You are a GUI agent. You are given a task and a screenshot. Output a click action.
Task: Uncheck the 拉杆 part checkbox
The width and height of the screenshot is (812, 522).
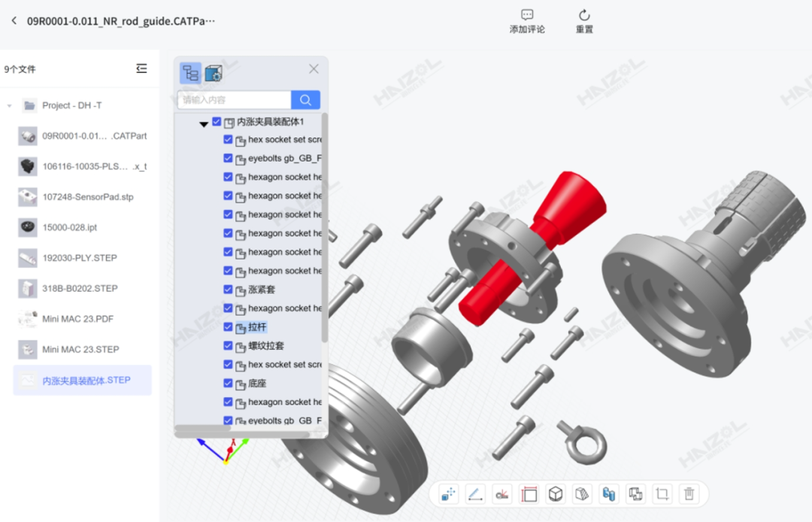[x=228, y=327]
